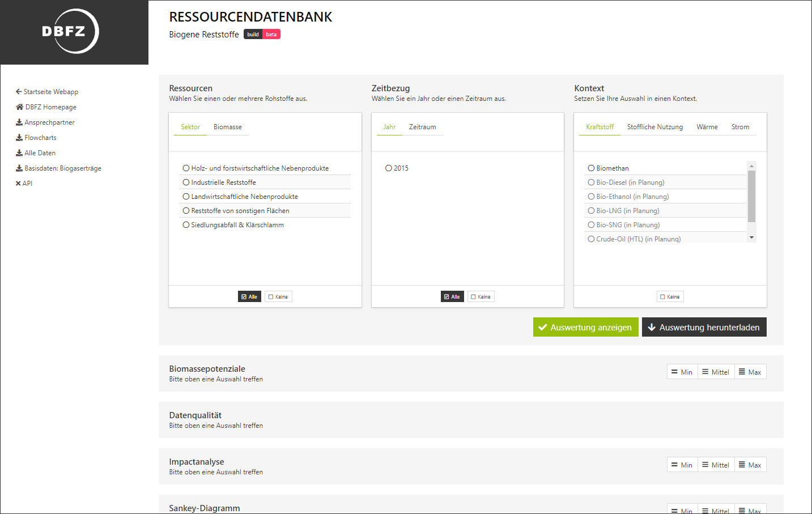This screenshot has height=514, width=812.
Task: Click the build badge next to Biogene Reststoffe
Action: click(x=253, y=35)
